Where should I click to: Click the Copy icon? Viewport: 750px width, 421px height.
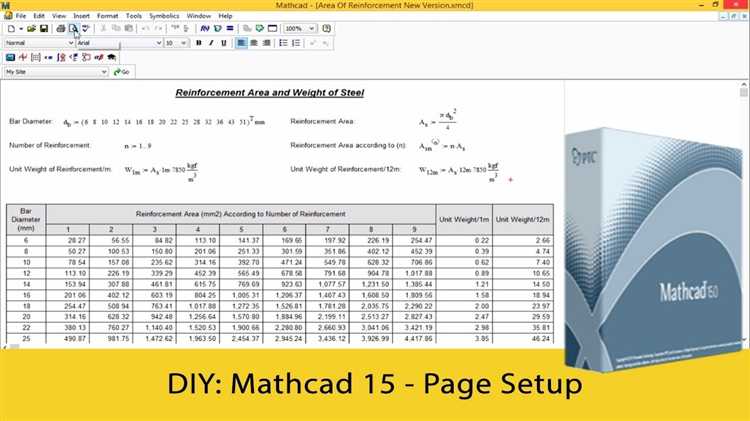[116, 29]
